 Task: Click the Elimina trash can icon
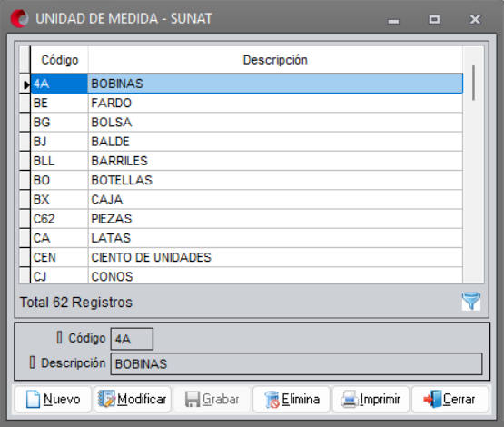[272, 400]
